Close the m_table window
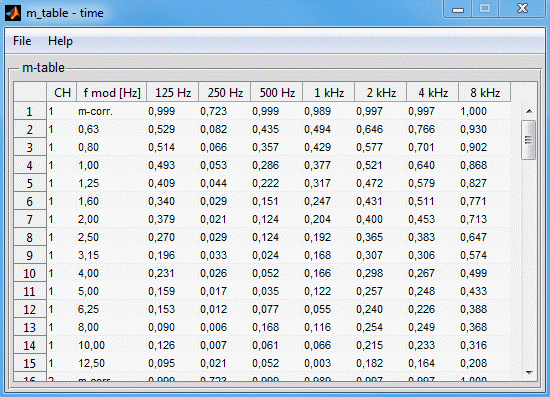This screenshot has width=550, height=397. (522, 9)
